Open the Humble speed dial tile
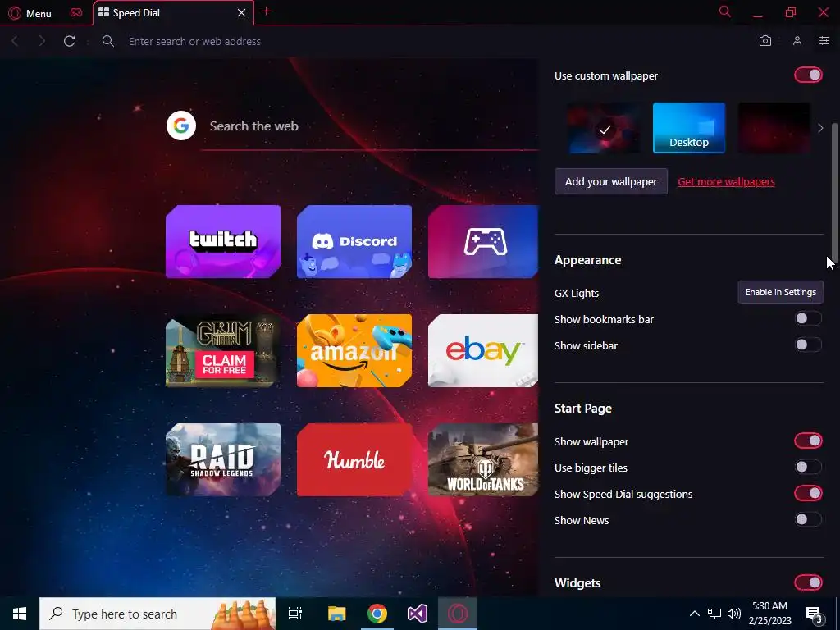The image size is (840, 630). (354, 460)
